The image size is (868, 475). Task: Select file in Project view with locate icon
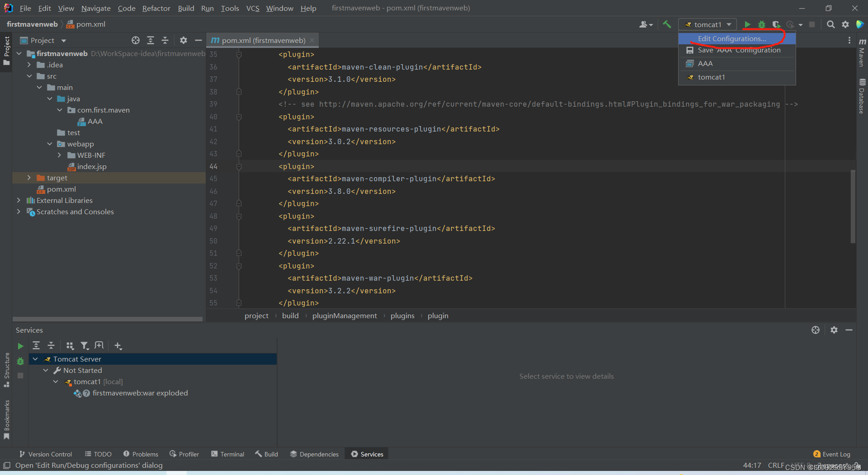pos(135,40)
